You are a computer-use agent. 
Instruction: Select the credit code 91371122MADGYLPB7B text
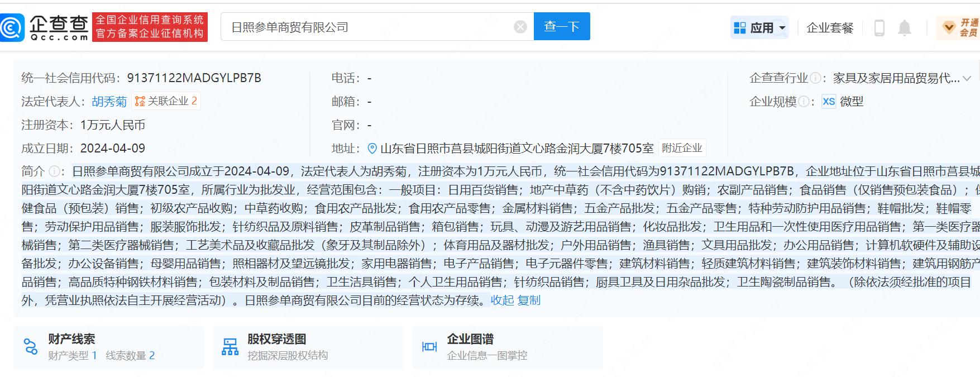click(194, 78)
